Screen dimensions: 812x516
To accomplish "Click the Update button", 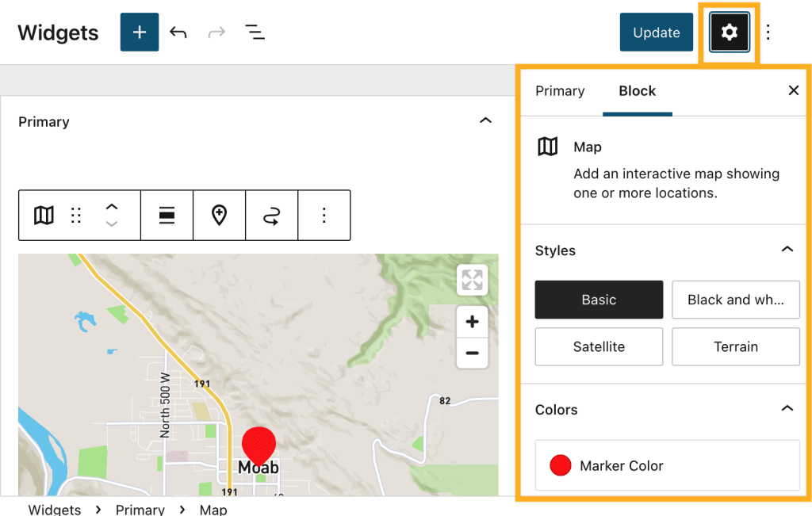I will coord(656,32).
